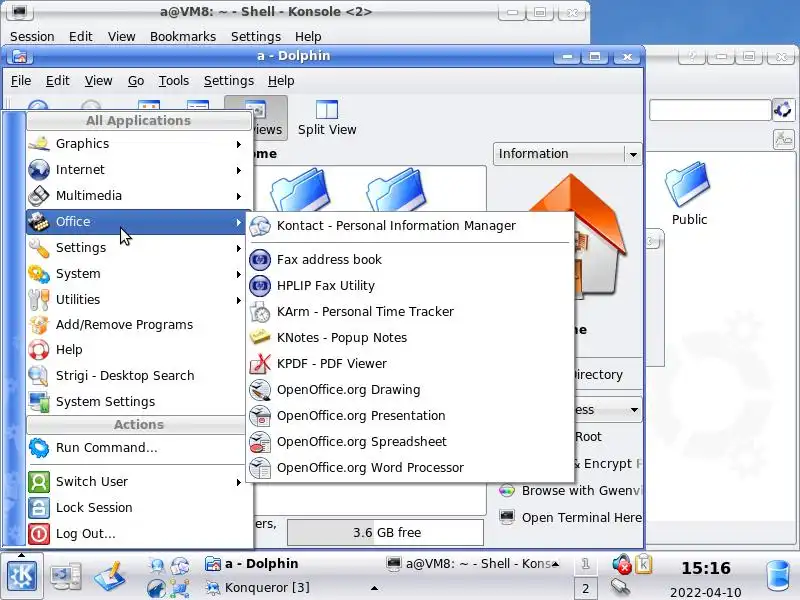Open Dolphin Help menu

[281, 81]
